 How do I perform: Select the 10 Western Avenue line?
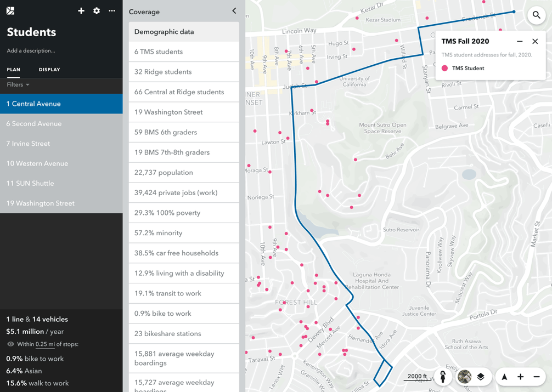tap(61, 163)
